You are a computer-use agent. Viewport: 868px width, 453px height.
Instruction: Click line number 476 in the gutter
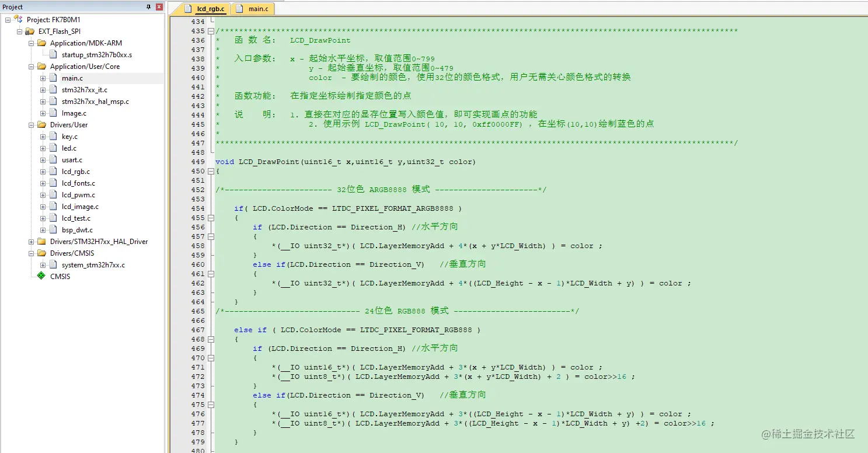pyautogui.click(x=198, y=414)
